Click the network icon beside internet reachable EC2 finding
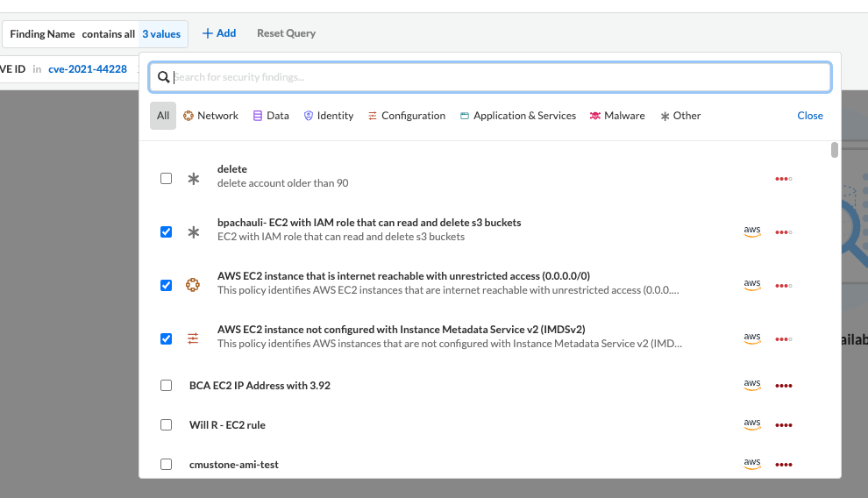The image size is (868, 498). pyautogui.click(x=194, y=285)
